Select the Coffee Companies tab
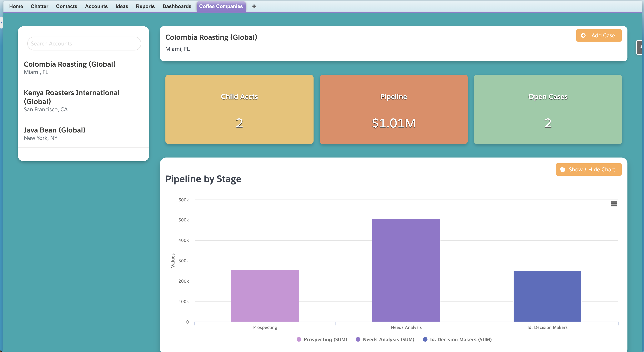The width and height of the screenshot is (644, 352). coord(221,6)
